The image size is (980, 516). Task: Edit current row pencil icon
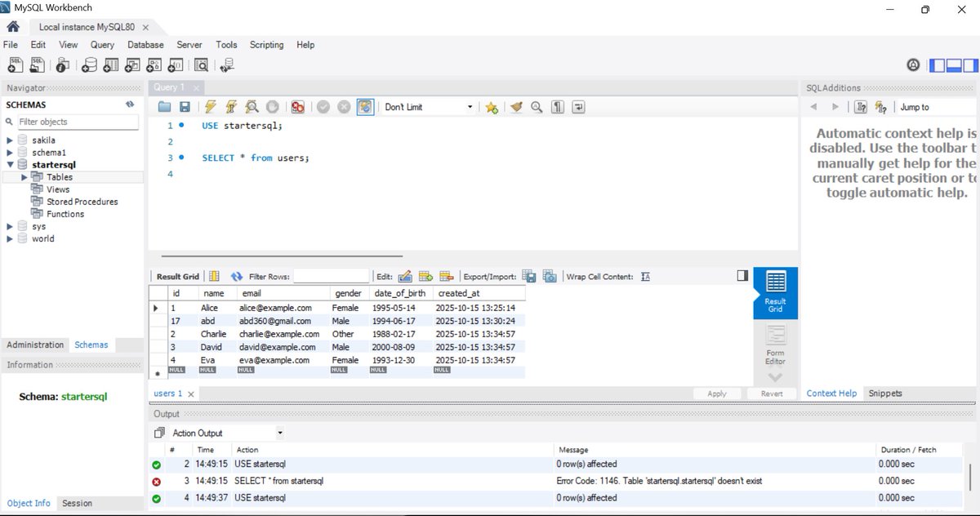point(405,277)
